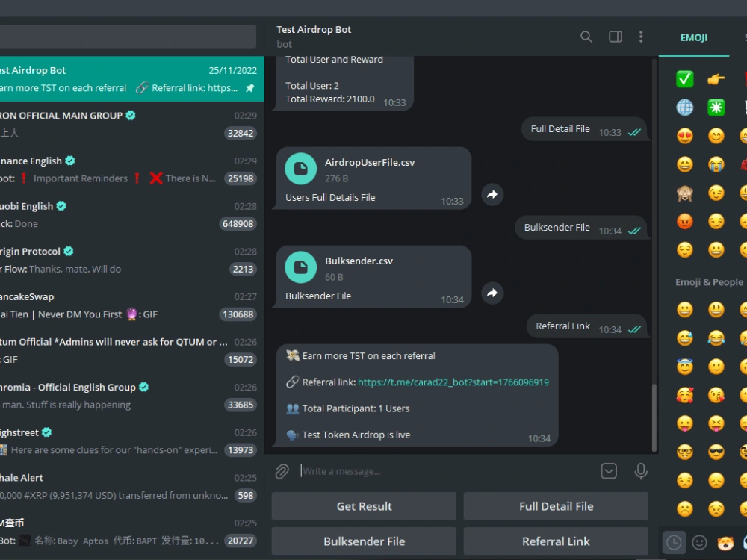This screenshot has width=747, height=560.
Task: Open search in Test Airdrop Bot chat
Action: pos(586,37)
